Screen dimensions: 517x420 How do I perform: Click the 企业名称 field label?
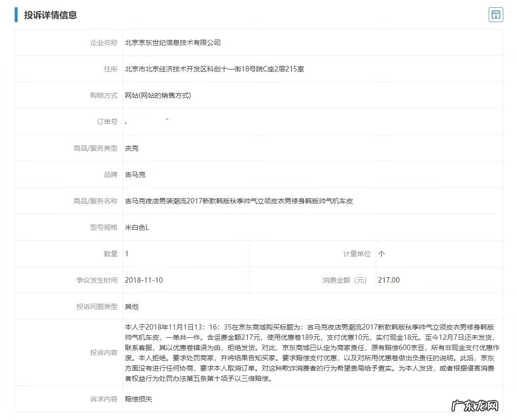coord(104,43)
